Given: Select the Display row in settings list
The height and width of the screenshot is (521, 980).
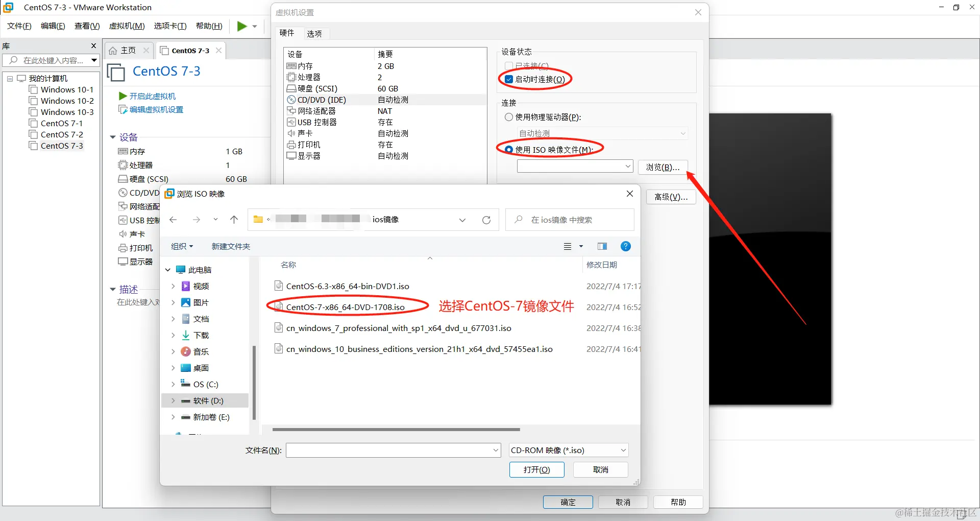Looking at the screenshot, I should [385, 156].
